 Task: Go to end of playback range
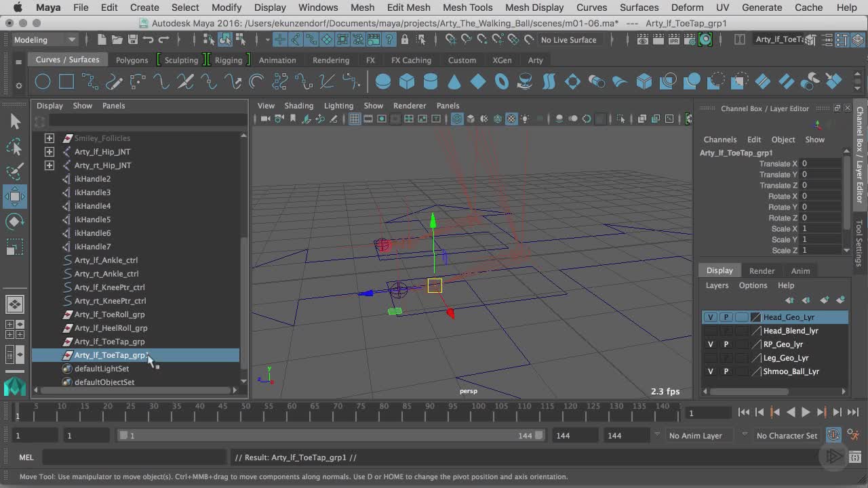[853, 412]
